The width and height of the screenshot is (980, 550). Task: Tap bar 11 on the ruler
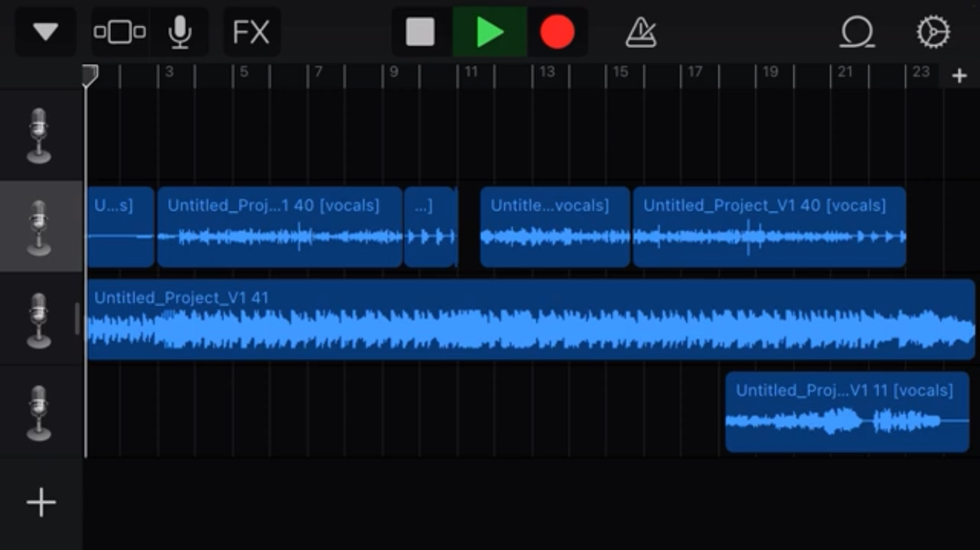(x=471, y=72)
